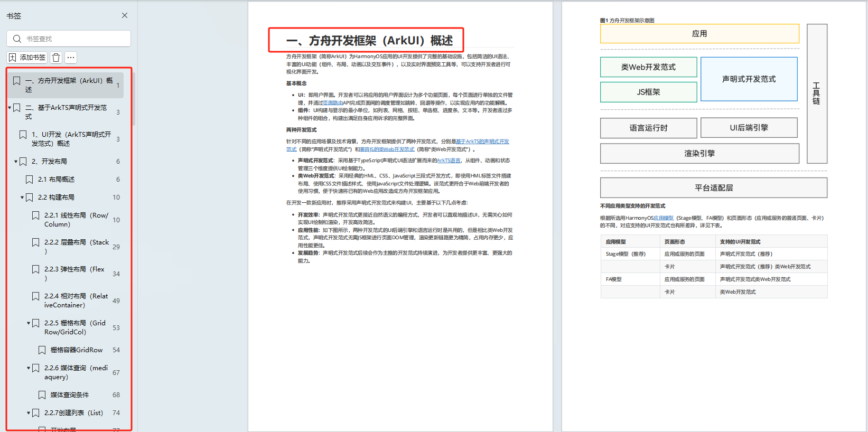The image size is (868, 432).
Task: Open the 基于ArkTS的声明式开发范式 hyperlink
Action: pyautogui.click(x=482, y=142)
